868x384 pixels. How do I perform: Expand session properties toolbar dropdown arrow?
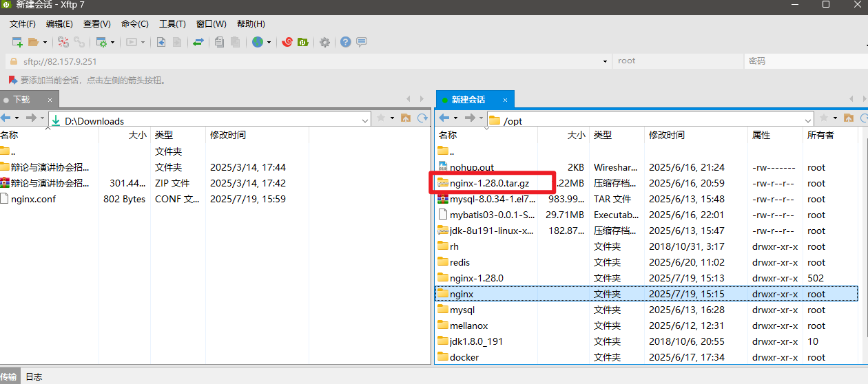pos(114,43)
